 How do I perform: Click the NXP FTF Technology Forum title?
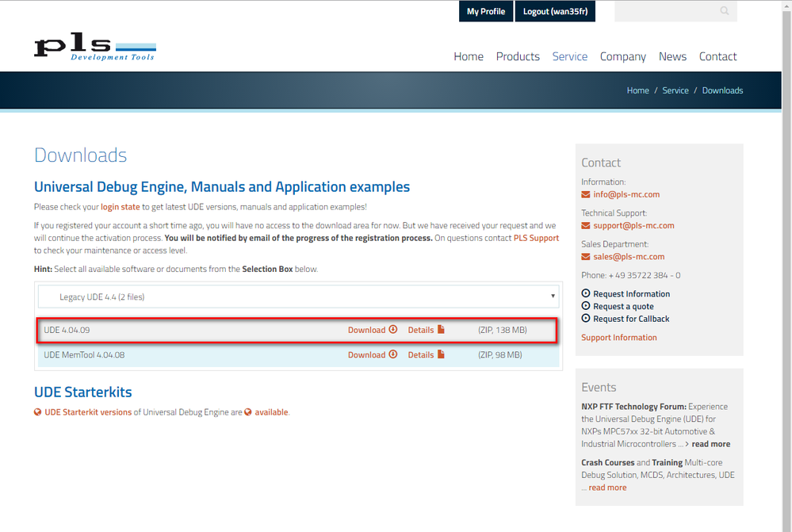tap(633, 407)
